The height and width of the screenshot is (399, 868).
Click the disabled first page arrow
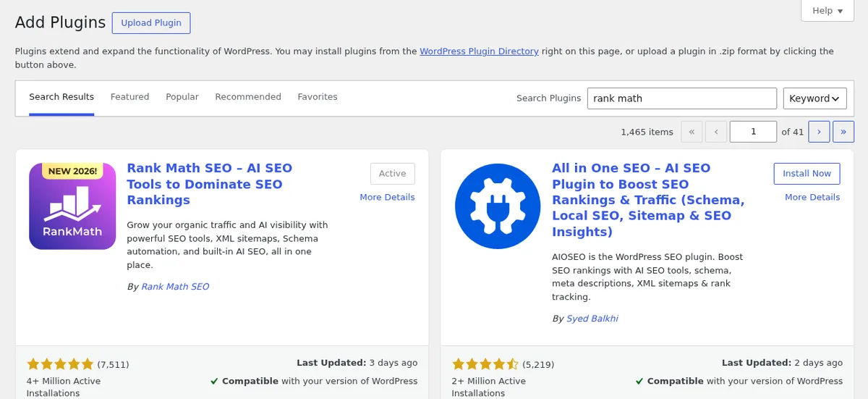click(692, 132)
